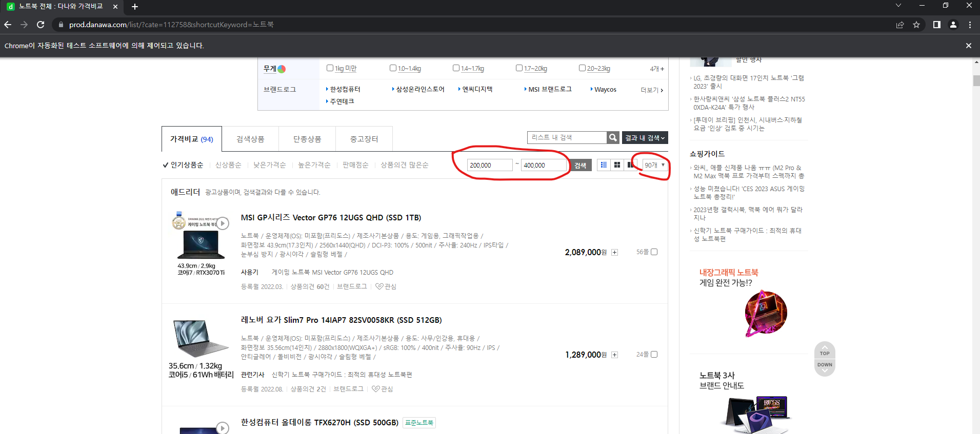Click the DOWN scroll button
This screenshot has height=434, width=980.
click(x=825, y=367)
